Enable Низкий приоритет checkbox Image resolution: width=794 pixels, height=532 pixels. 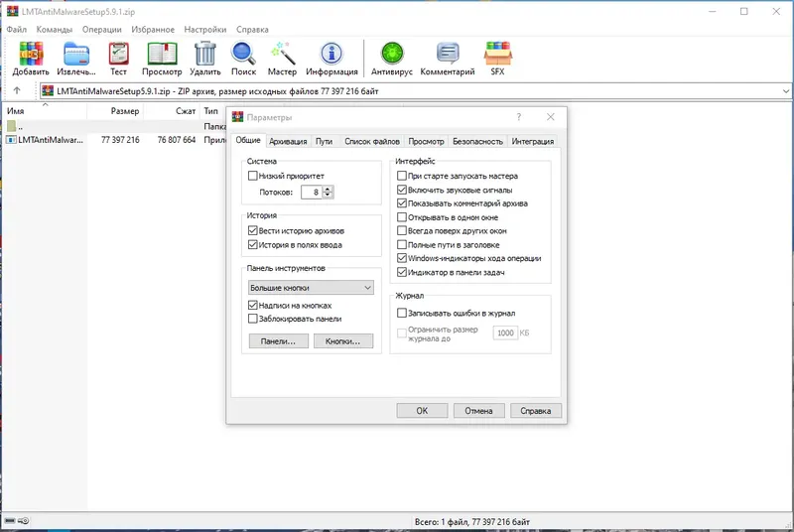pos(253,176)
